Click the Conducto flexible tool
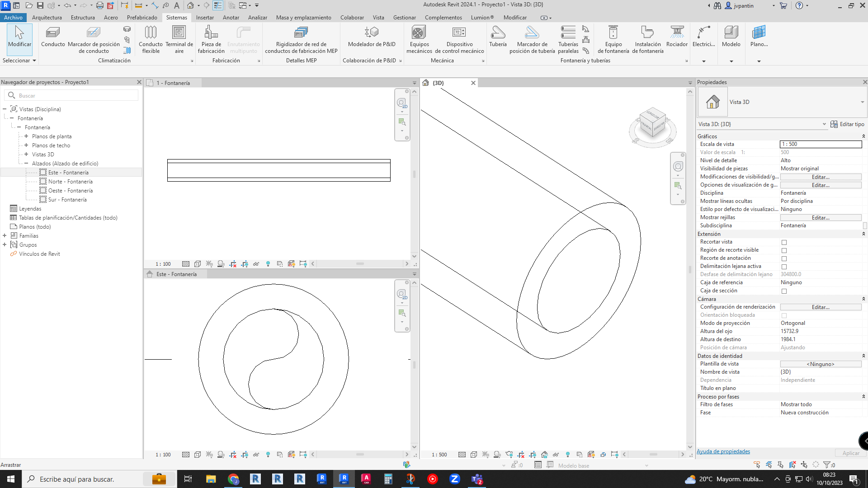Viewport: 868px width, 488px height. pos(151,40)
